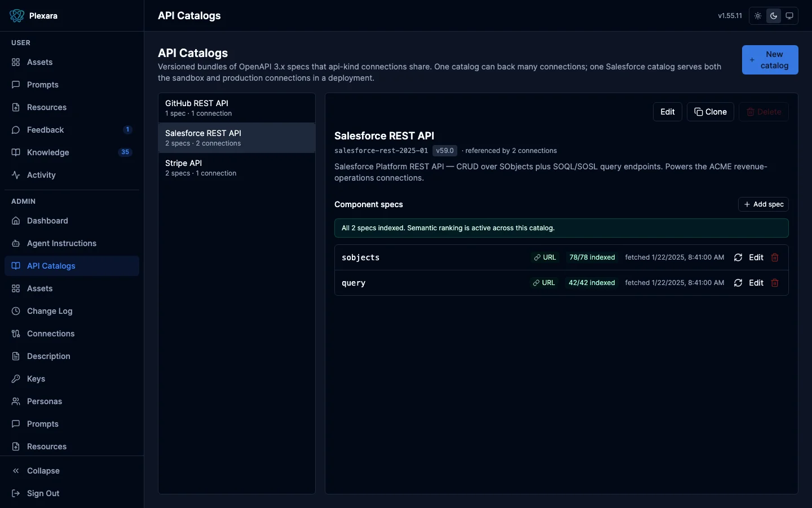Viewport: 812px width, 508px height.
Task: Edit the sobjects spec
Action: pyautogui.click(x=756, y=257)
